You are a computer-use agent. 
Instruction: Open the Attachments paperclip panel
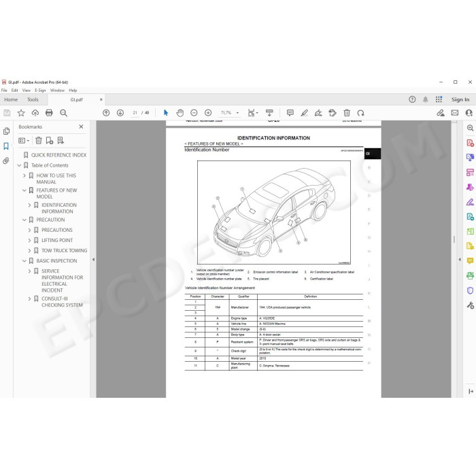coord(6,160)
